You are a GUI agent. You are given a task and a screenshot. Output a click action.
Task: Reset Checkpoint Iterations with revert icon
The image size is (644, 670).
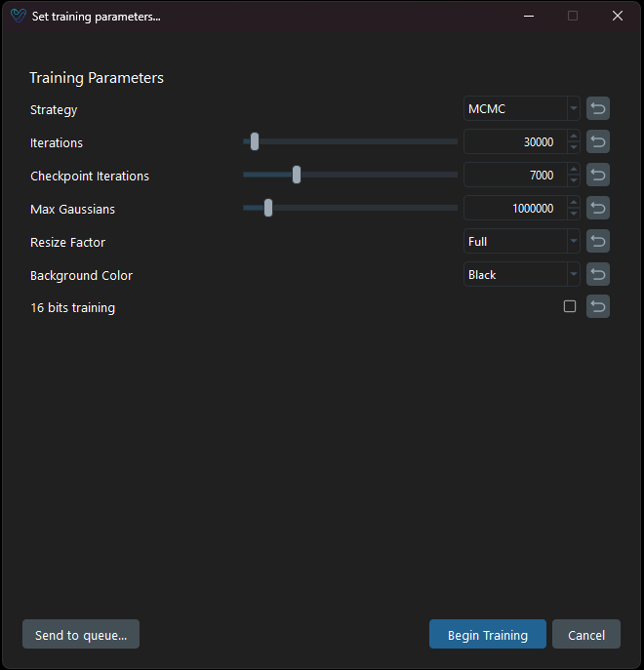598,176
